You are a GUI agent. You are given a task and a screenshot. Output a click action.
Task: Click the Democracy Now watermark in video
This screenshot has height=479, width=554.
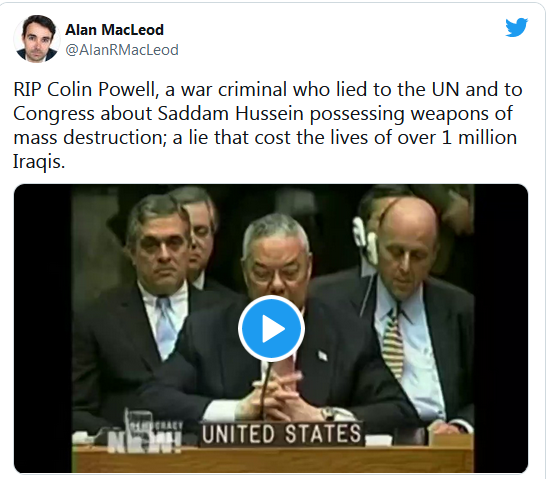(x=145, y=437)
